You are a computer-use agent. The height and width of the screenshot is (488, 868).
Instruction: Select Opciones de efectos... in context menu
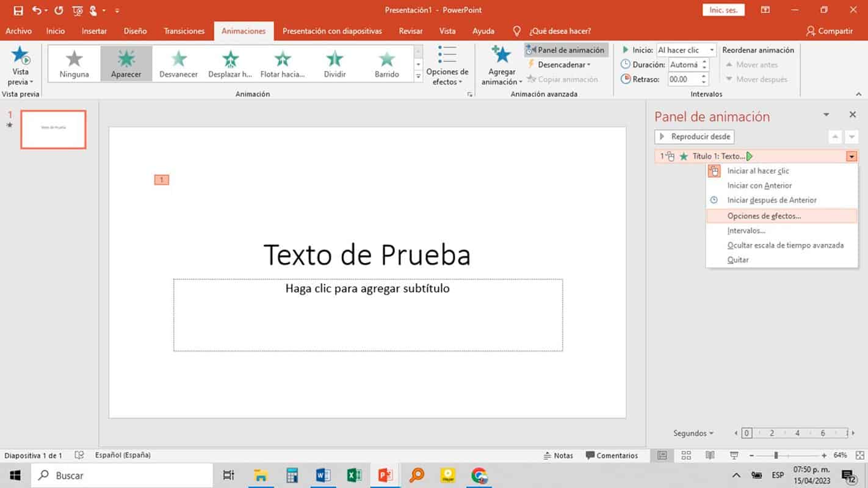tap(781, 216)
